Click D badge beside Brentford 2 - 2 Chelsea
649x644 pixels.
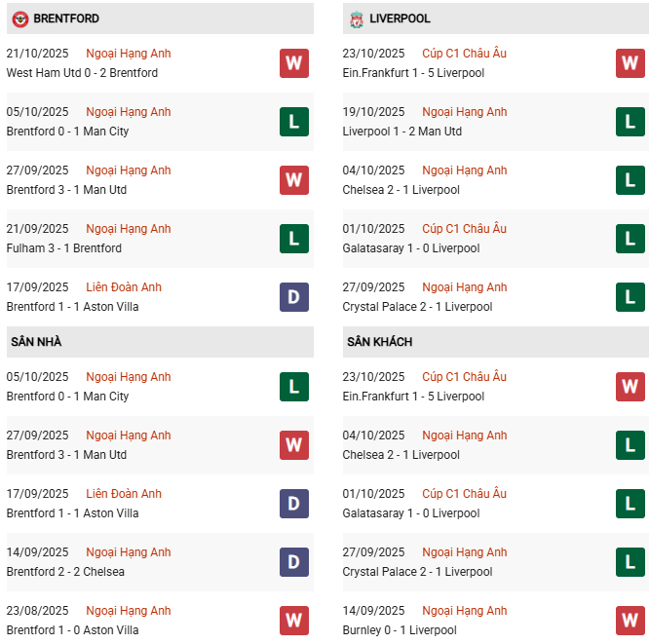(293, 562)
